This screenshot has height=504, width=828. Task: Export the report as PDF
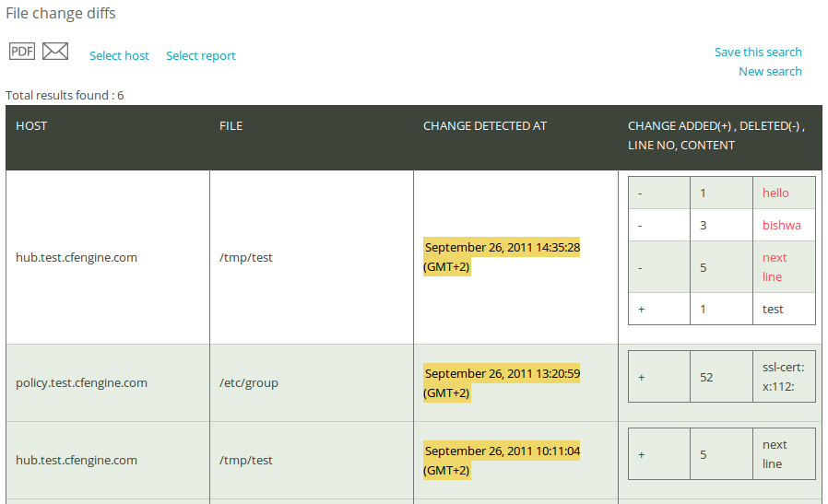coord(22,52)
